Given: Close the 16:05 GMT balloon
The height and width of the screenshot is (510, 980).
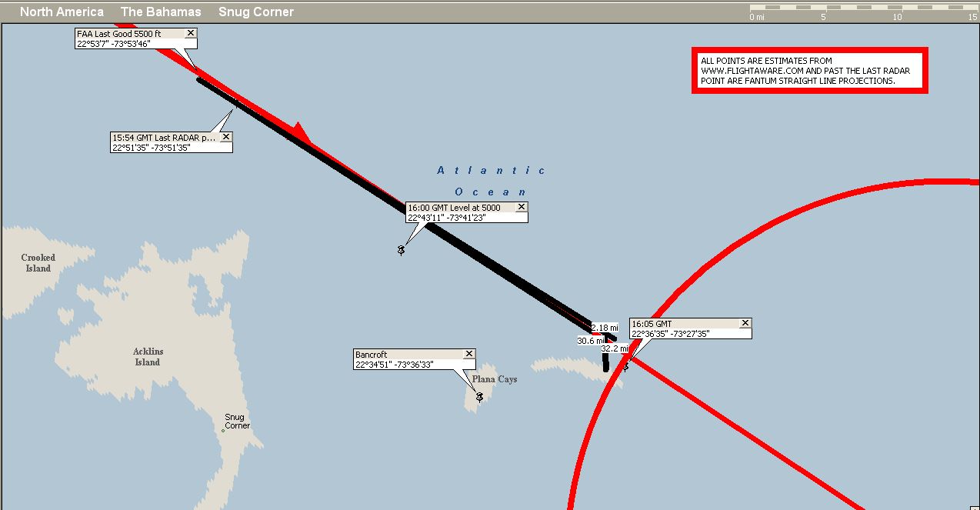Looking at the screenshot, I should (745, 323).
